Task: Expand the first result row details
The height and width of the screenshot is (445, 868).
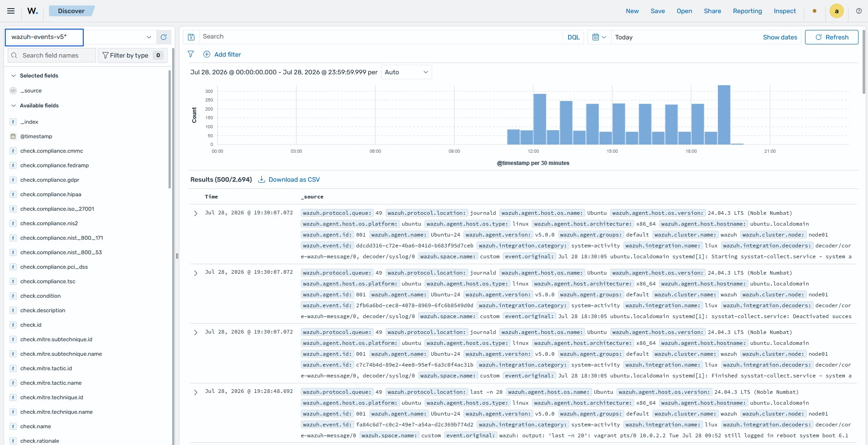Action: [196, 213]
